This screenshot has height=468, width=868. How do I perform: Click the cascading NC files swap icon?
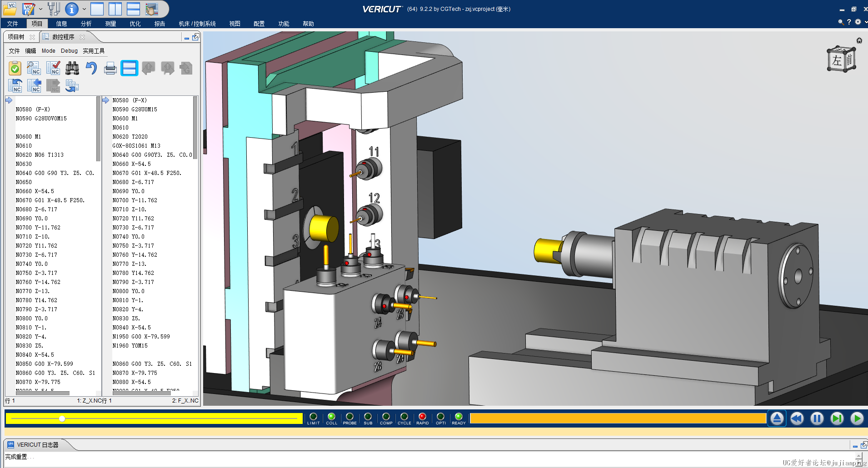pyautogui.click(x=72, y=85)
